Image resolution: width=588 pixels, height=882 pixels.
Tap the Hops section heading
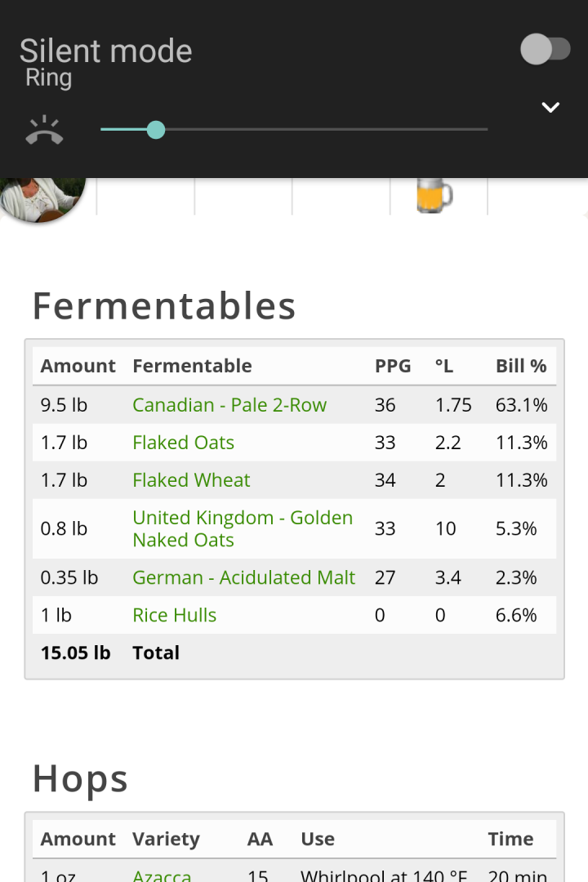pos(80,780)
